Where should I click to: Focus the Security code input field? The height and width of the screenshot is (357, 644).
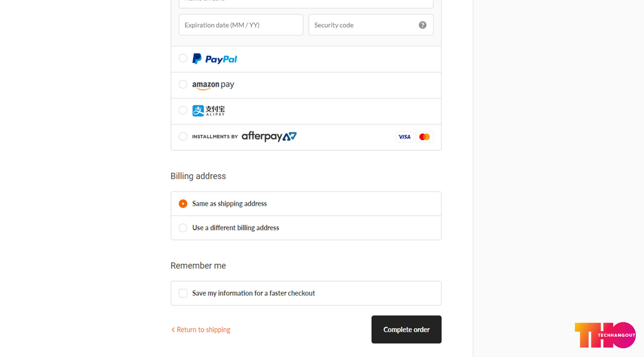coord(371,25)
